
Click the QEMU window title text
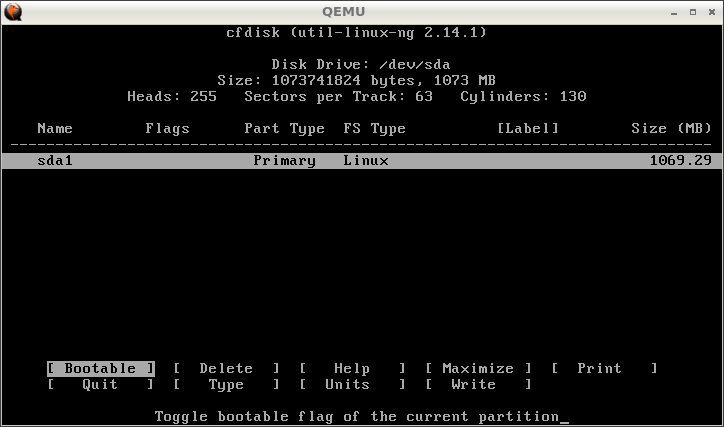pos(344,12)
